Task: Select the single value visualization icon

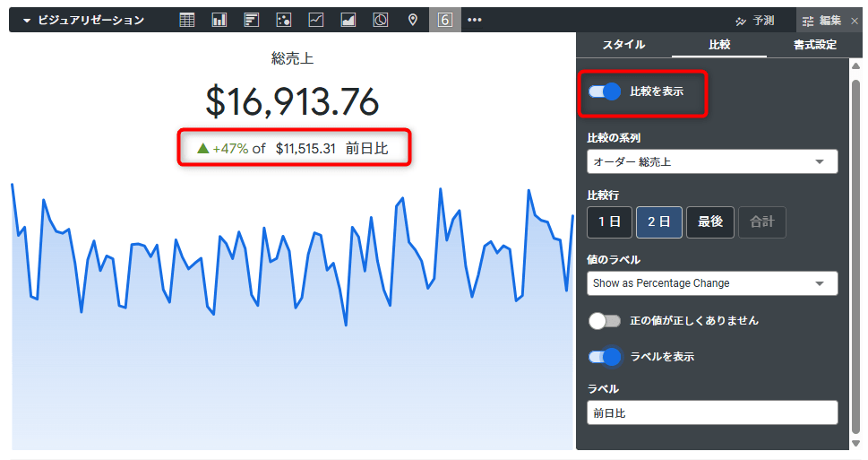Action: [x=445, y=20]
